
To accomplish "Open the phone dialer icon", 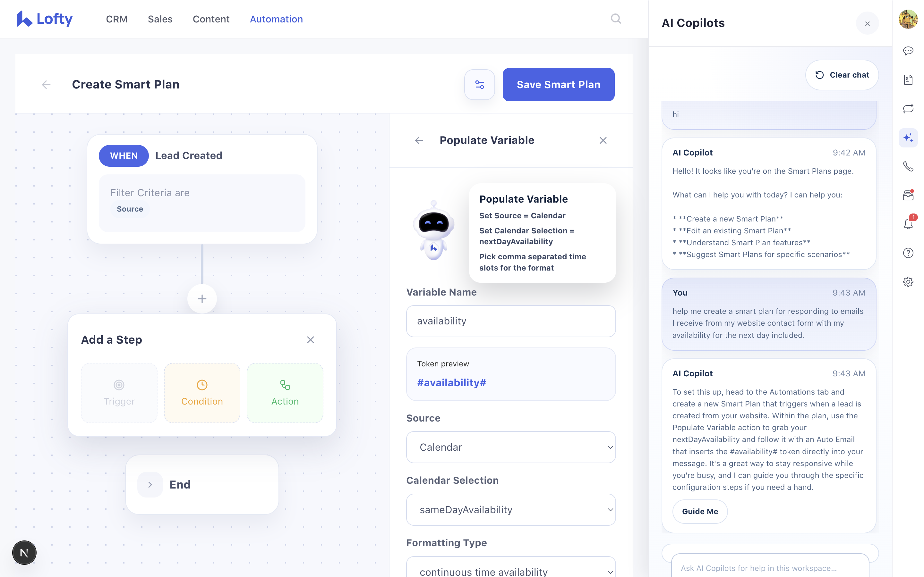I will (908, 166).
